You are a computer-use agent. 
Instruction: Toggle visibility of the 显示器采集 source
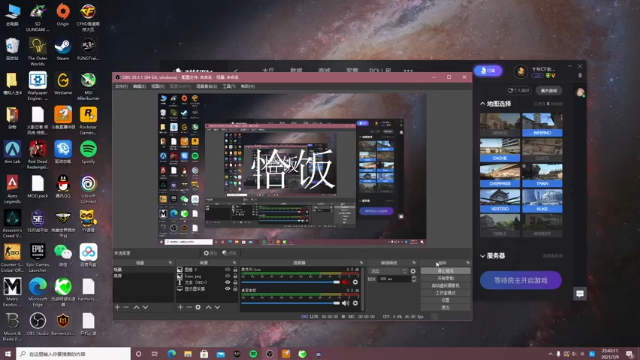(x=228, y=289)
